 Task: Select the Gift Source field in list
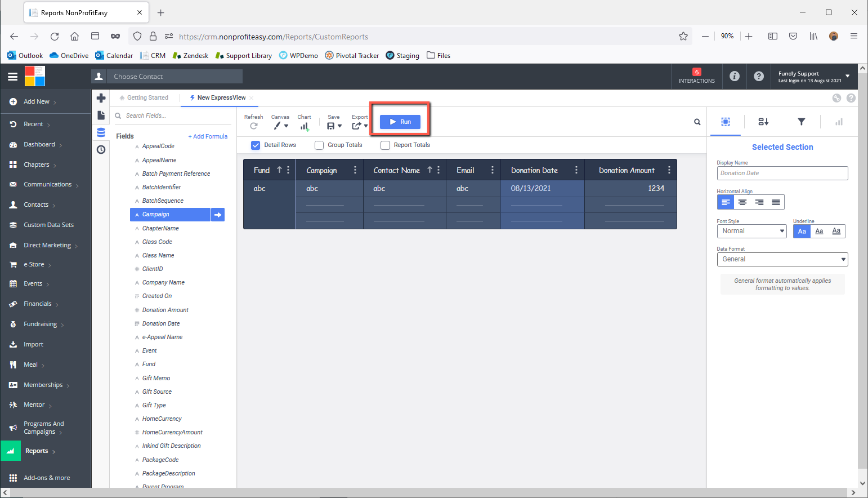157,392
